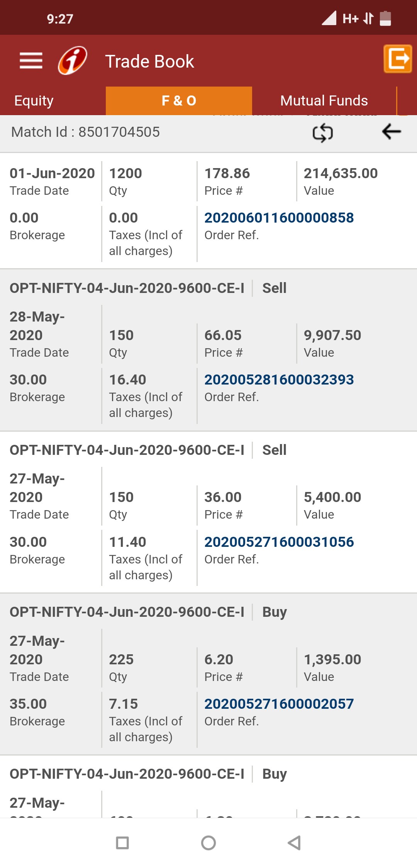Open order reference 202006011600000858
Screen dimensions: 417x868
(279, 218)
